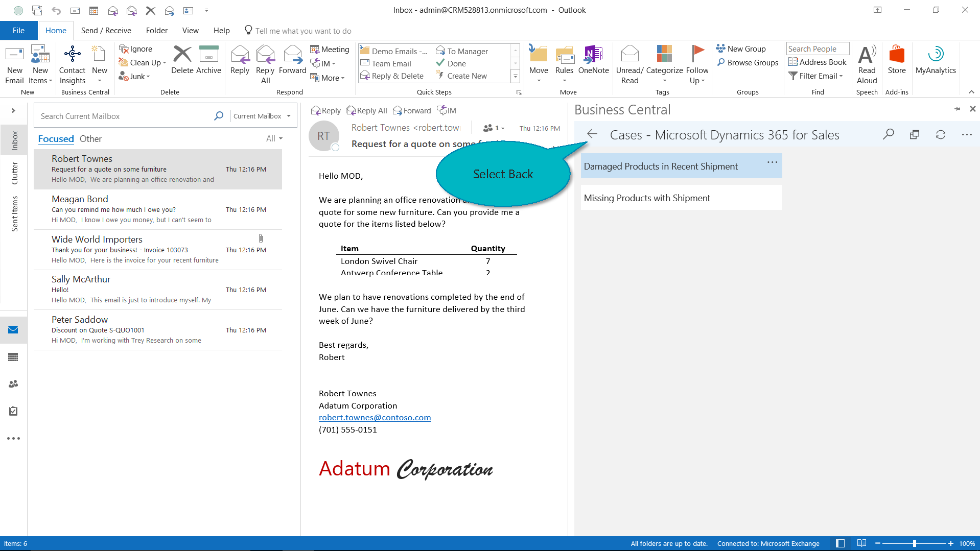Open the Send / Receive ribbon tab
The height and width of the screenshot is (551, 980).
[x=106, y=31]
